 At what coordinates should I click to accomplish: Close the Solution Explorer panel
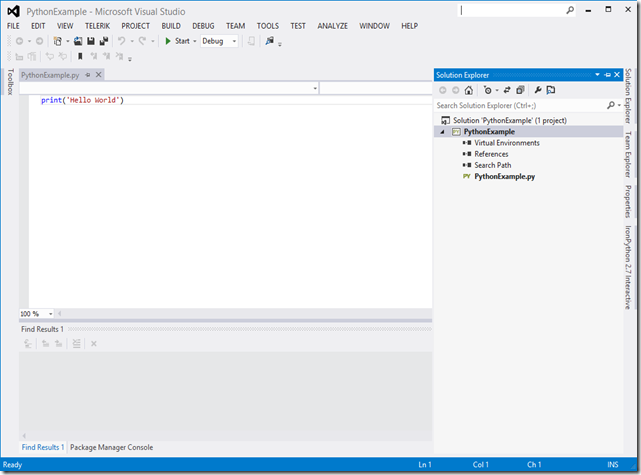(617, 74)
